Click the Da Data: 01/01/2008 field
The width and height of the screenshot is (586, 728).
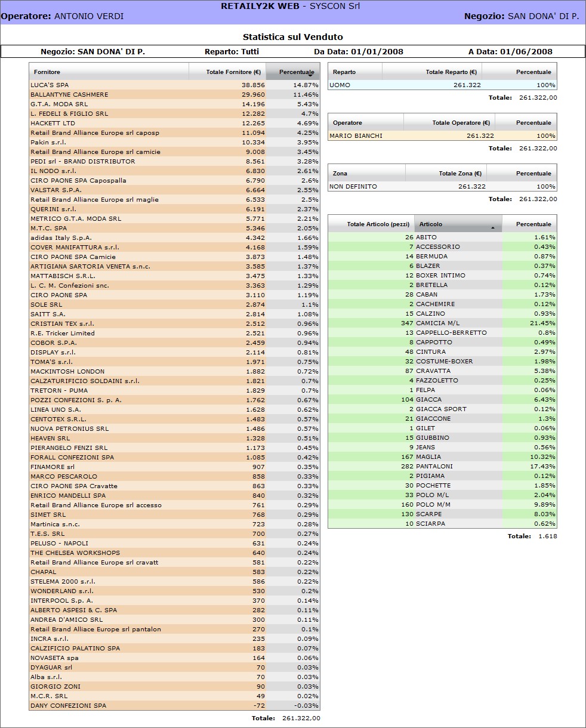(359, 52)
